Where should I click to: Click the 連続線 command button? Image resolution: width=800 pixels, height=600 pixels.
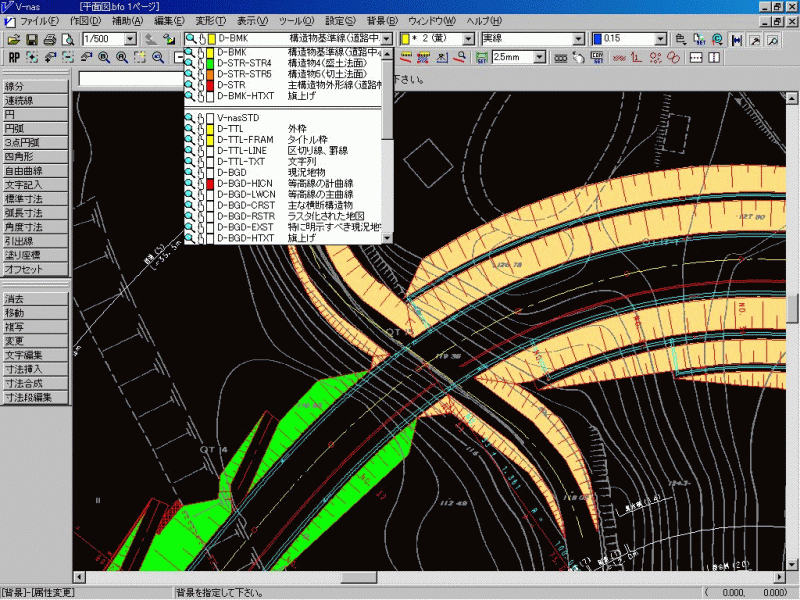[x=36, y=101]
